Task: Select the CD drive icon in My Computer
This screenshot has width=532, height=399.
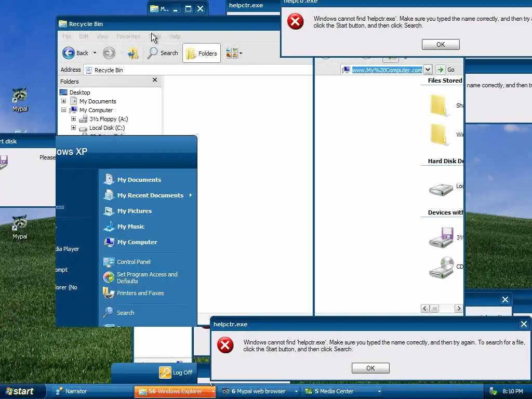Action: point(442,268)
